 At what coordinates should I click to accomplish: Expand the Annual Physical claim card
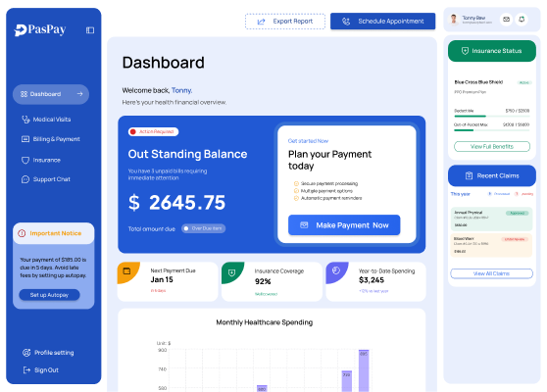491,219
